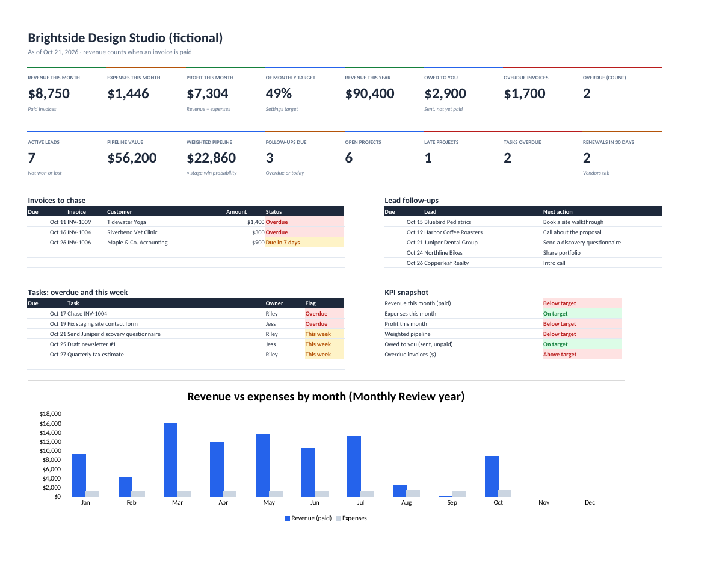Viewport: 728px width, 563px height.
Task: Select the Due in 7 days status cell
Action: click(x=304, y=243)
